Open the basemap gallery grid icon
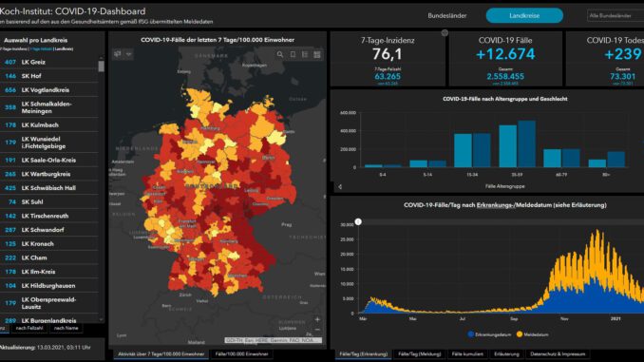Viewport: 644px width, 362px height. click(317, 54)
